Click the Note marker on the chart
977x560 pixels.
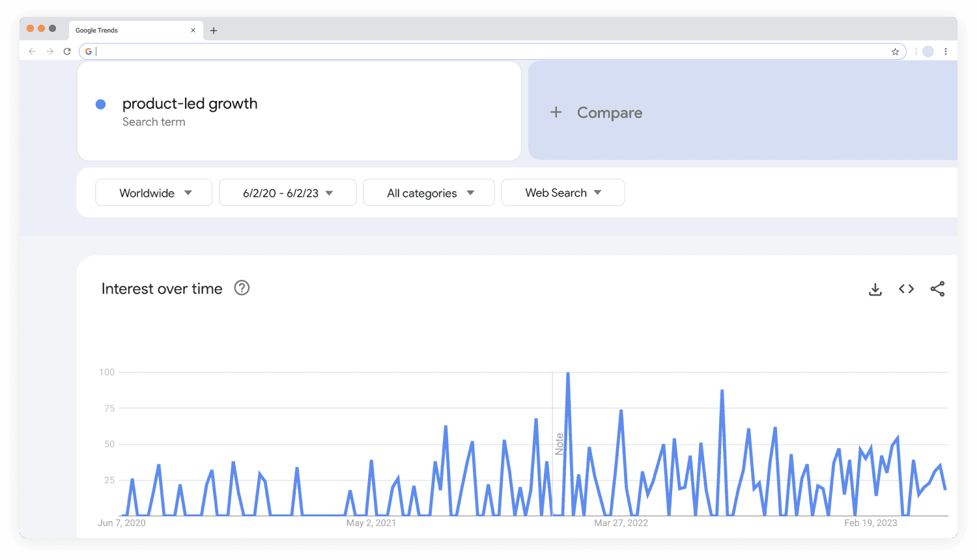559,444
